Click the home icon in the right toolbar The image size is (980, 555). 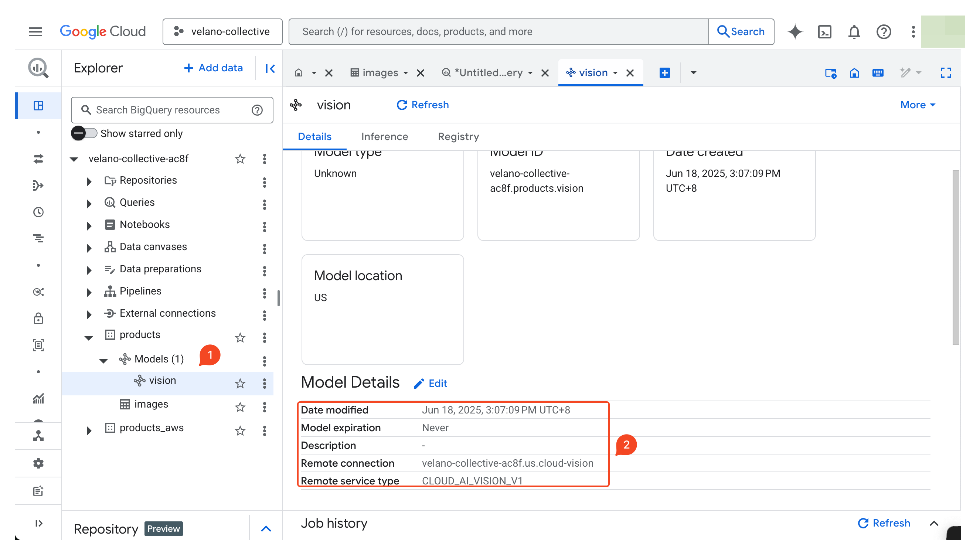[854, 73]
